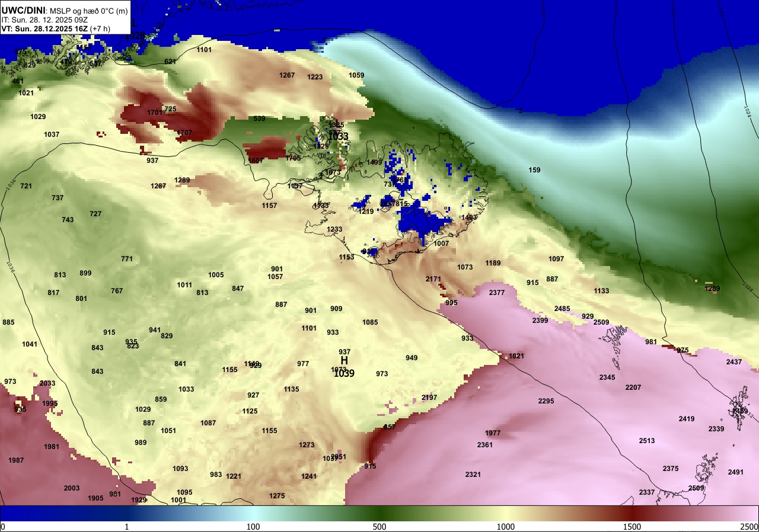Click the height value 1037
This screenshot has height=532, width=759.
tap(52, 134)
